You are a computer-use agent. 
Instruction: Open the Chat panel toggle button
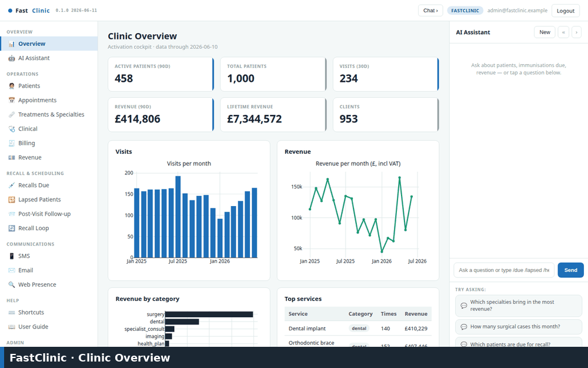(x=430, y=11)
